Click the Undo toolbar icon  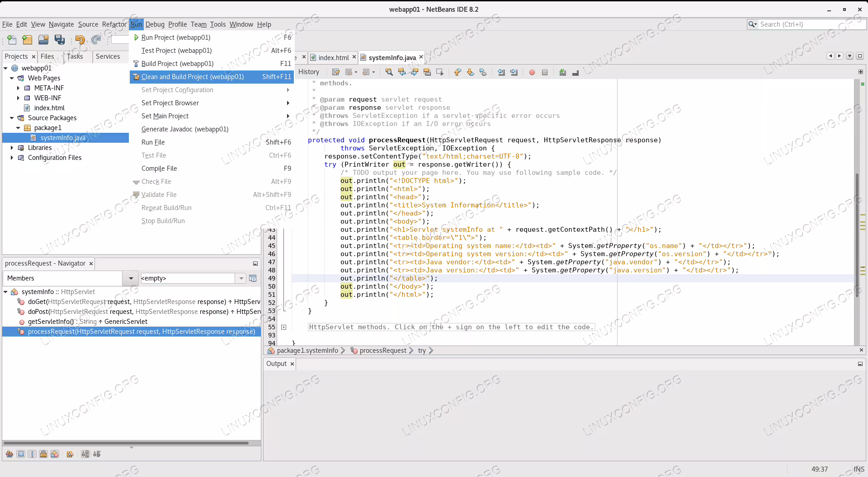pyautogui.click(x=80, y=40)
